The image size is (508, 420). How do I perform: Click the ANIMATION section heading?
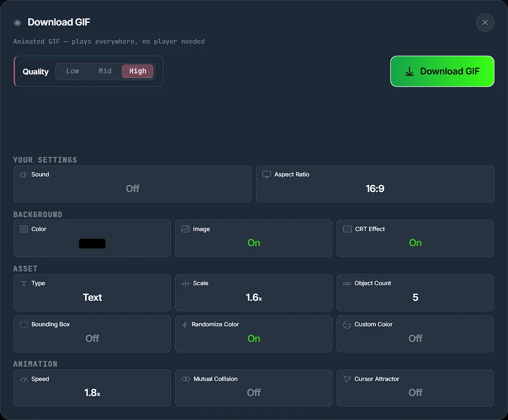35,364
